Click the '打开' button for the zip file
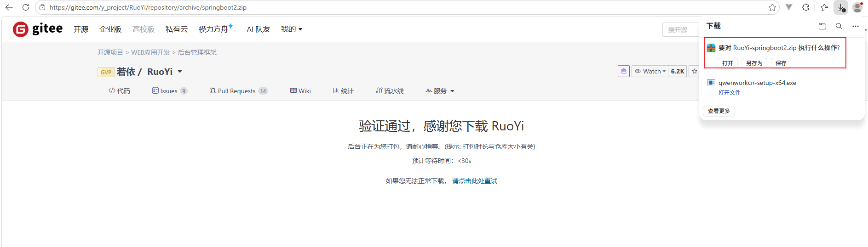Image resolution: width=868 pixels, height=247 pixels. [x=728, y=63]
